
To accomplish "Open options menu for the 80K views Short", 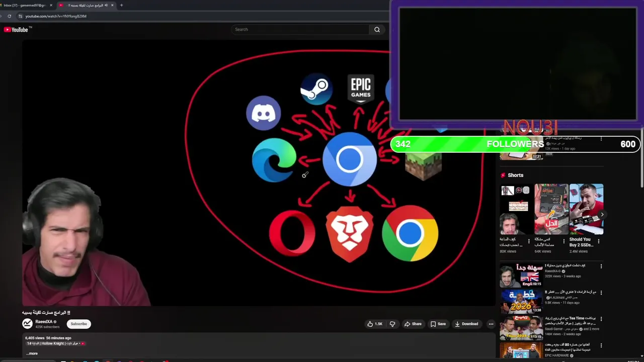I will [x=529, y=242].
